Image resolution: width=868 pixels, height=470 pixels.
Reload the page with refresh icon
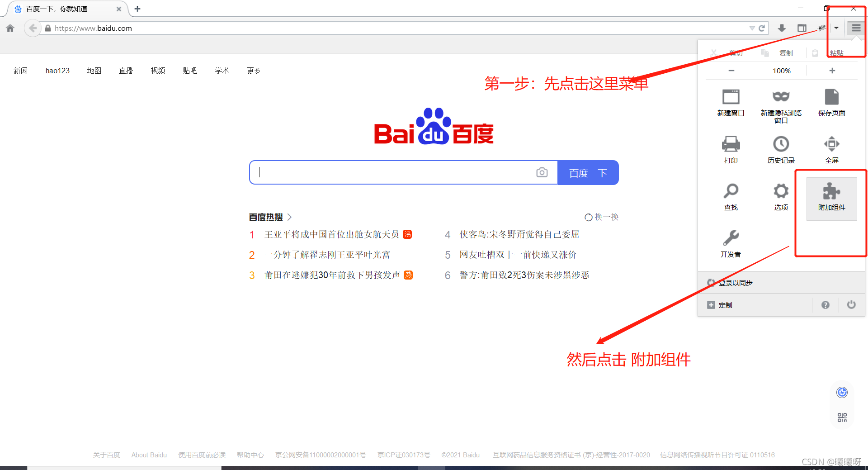tap(762, 28)
